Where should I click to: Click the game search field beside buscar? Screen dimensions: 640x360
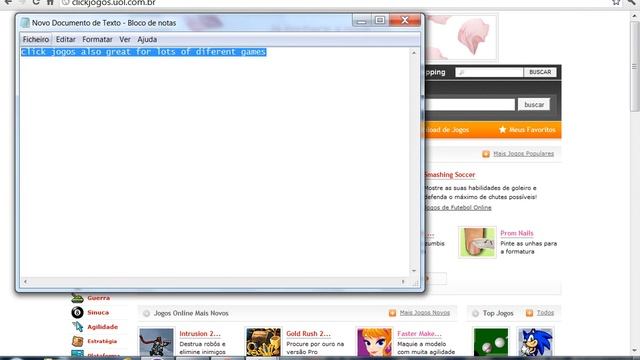click(469, 104)
